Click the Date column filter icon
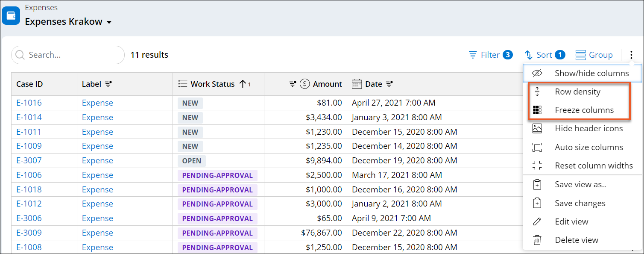Viewport: 644px width, 254px height. pyautogui.click(x=389, y=84)
